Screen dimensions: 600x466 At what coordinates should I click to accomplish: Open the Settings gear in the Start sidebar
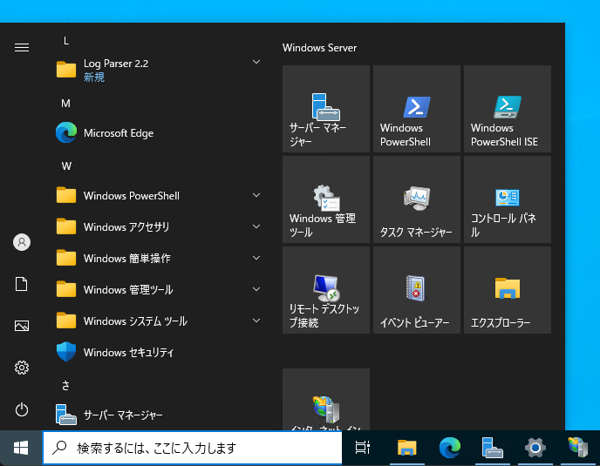(x=22, y=367)
